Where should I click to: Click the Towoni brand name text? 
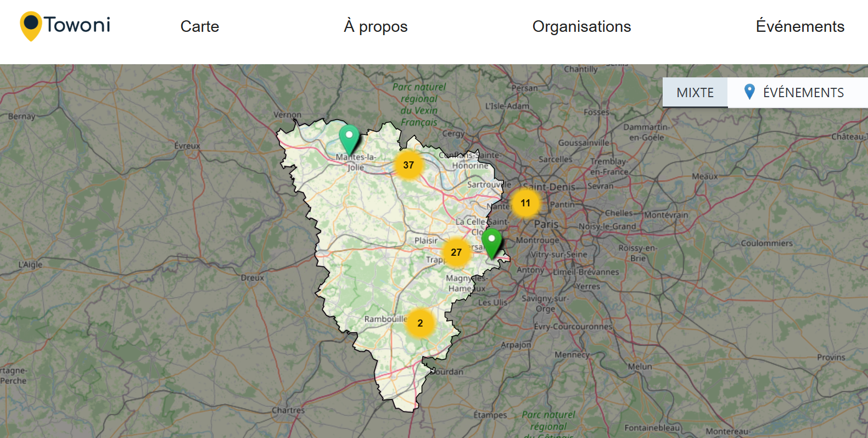tap(77, 25)
